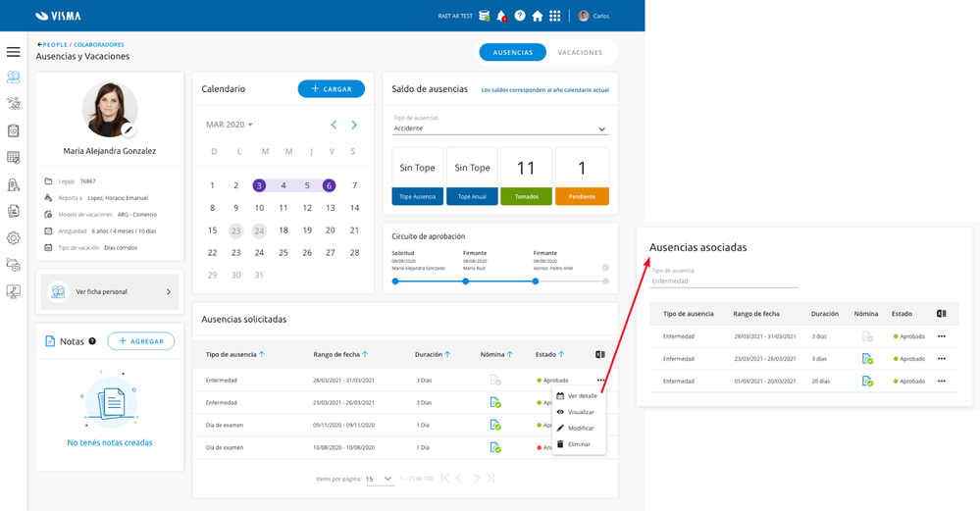This screenshot has width=980, height=511.
Task: Expand Ver ficha personal chevron
Action: coord(168,291)
